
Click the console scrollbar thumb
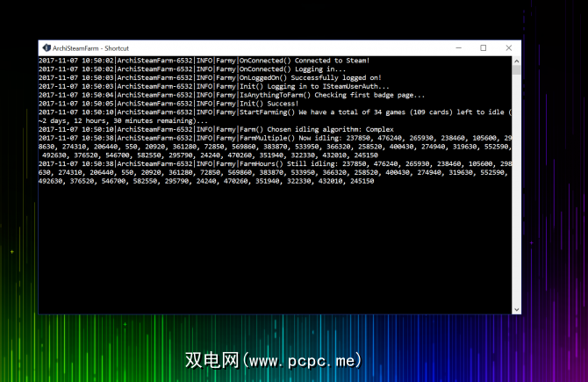coord(516,69)
